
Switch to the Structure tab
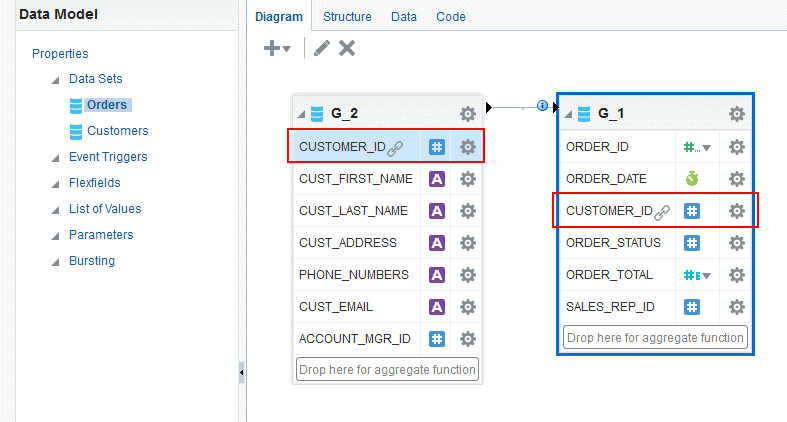click(347, 17)
